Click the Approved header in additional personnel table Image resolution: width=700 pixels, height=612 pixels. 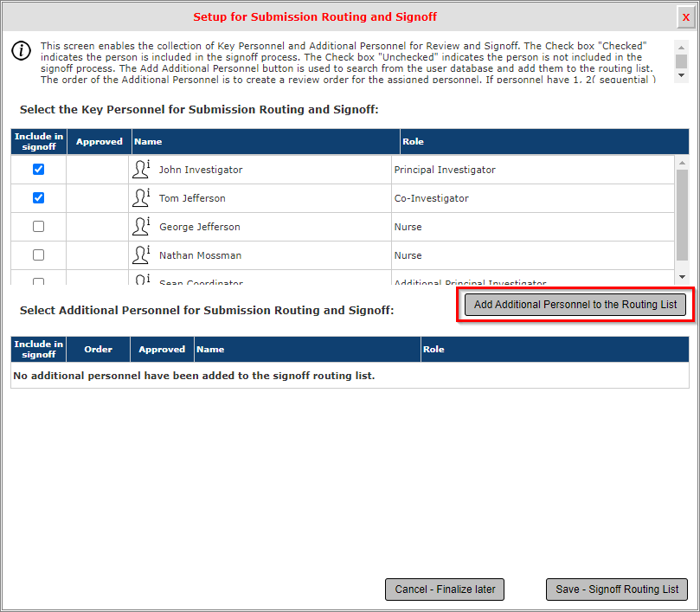(x=162, y=350)
